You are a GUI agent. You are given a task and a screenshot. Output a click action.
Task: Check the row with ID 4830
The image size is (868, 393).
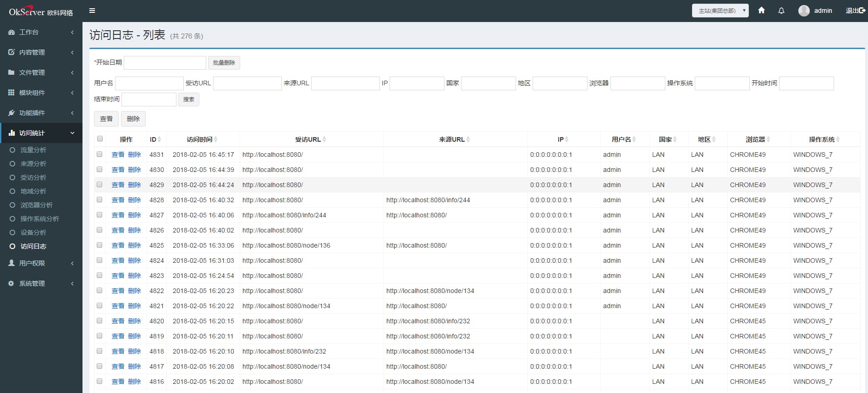99,169
